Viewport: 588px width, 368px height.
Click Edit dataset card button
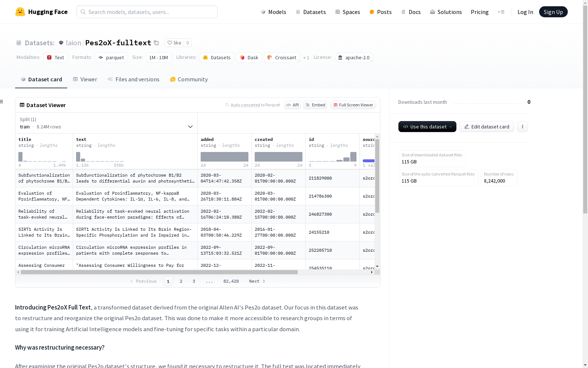pyautogui.click(x=487, y=127)
